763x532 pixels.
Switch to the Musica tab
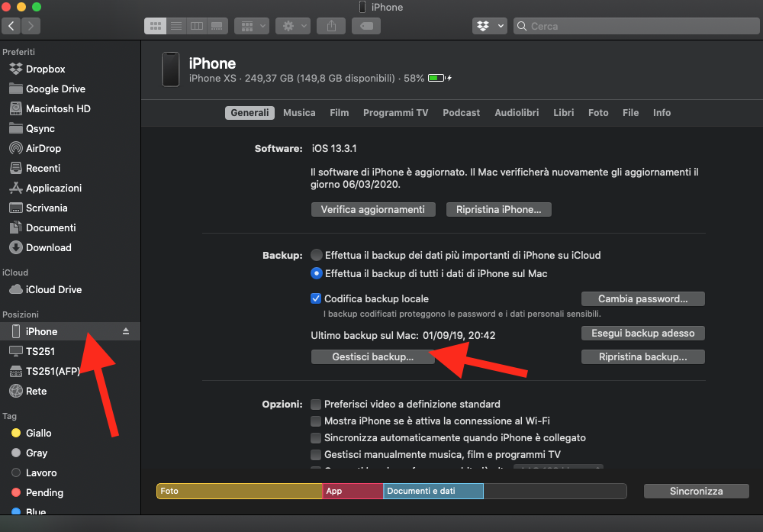(299, 113)
